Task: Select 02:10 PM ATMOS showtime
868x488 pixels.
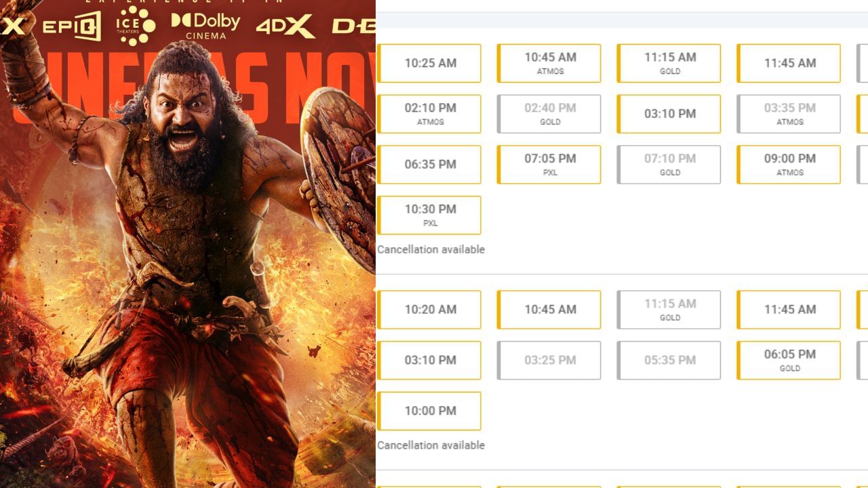Action: point(429,114)
